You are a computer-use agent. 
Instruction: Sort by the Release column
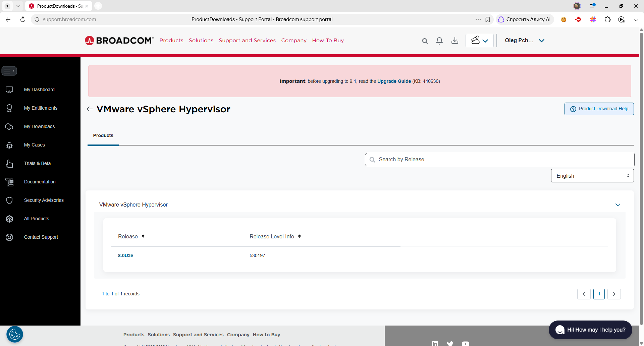point(131,237)
